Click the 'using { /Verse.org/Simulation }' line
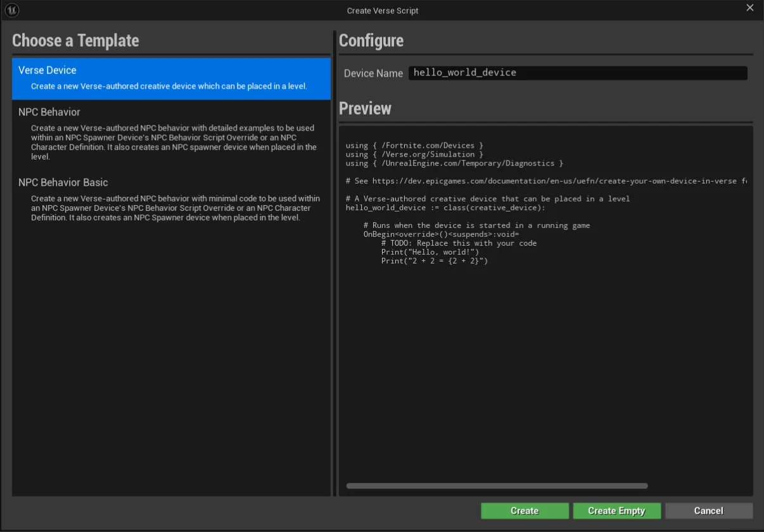The width and height of the screenshot is (764, 532). click(414, 155)
